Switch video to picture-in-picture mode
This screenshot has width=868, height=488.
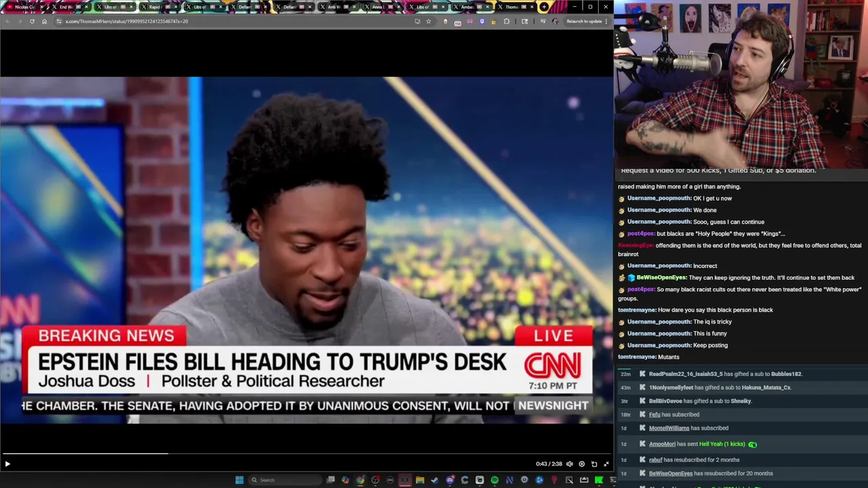click(594, 464)
